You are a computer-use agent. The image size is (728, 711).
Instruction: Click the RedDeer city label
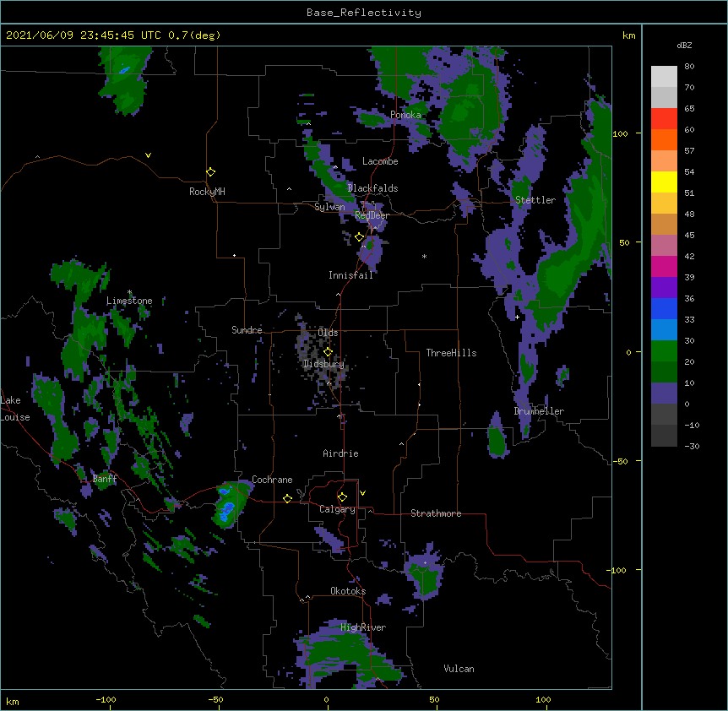click(372, 215)
